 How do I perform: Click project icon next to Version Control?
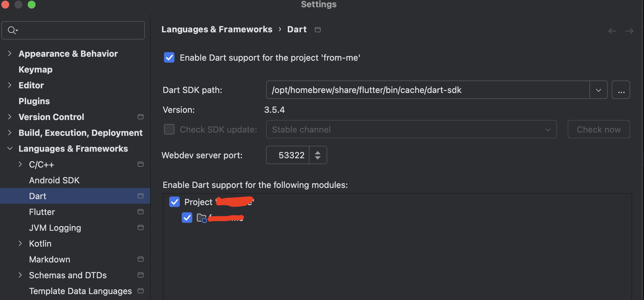[x=140, y=117]
